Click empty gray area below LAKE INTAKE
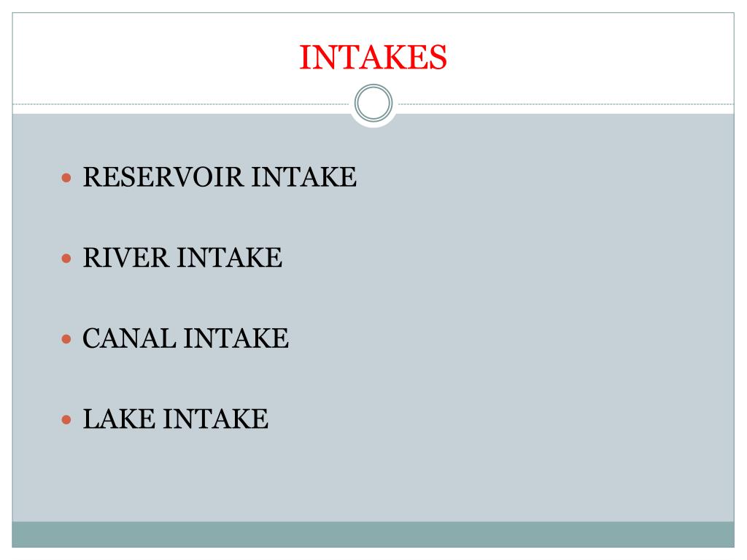747x560 pixels. pyautogui.click(x=373, y=476)
